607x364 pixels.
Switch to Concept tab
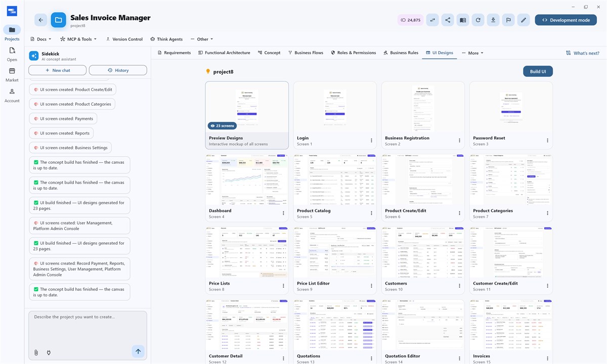click(x=269, y=53)
